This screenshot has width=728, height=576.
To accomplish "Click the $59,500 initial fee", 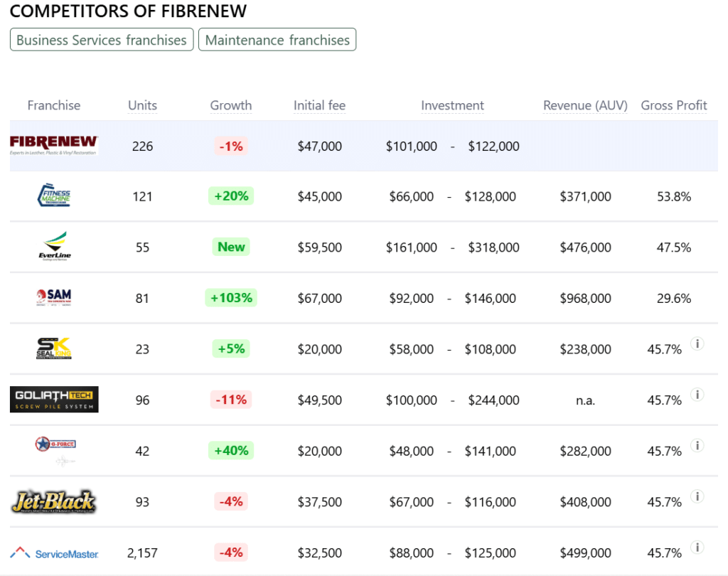I will [x=319, y=247].
